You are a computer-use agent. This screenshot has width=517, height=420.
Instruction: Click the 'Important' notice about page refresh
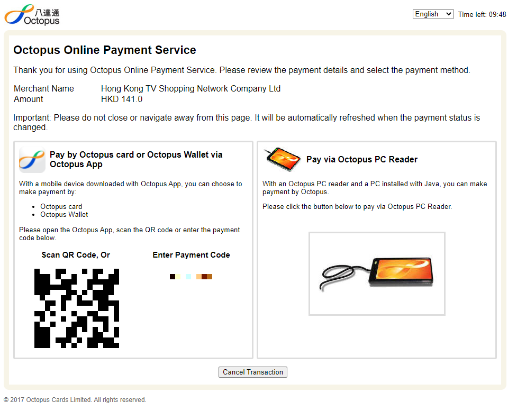(247, 122)
